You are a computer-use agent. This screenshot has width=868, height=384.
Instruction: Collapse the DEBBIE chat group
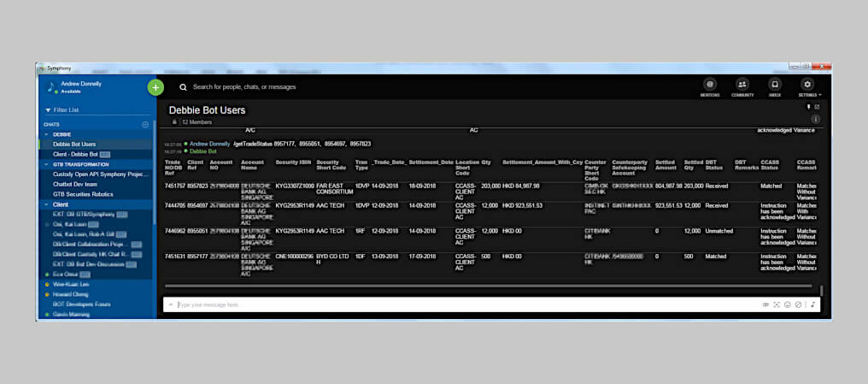[47, 134]
